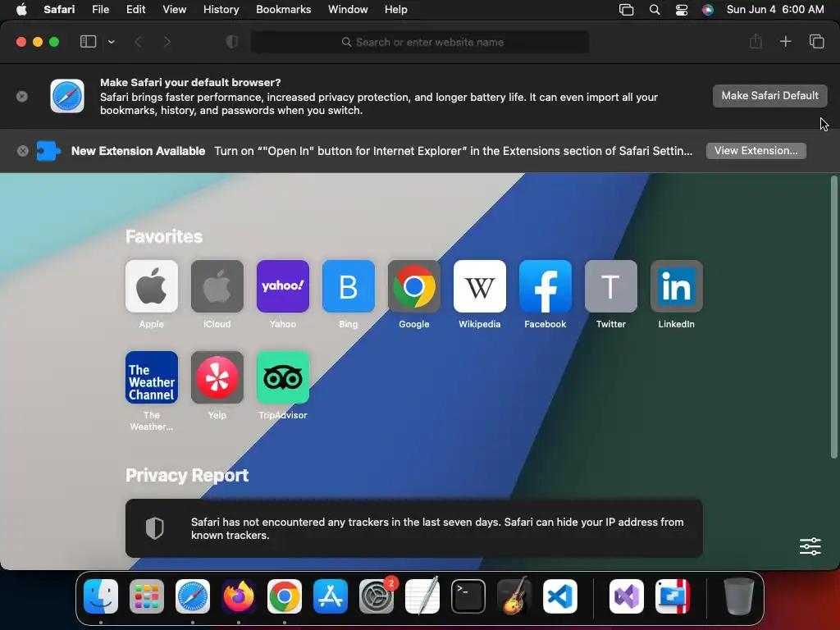Open start page customization settings icon
The image size is (840, 630).
tap(810, 546)
